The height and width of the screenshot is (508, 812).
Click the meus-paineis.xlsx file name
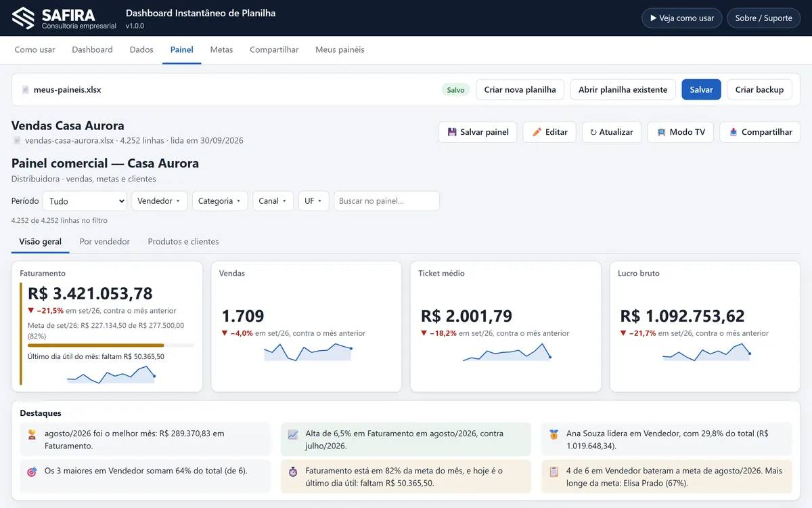pyautogui.click(x=67, y=89)
